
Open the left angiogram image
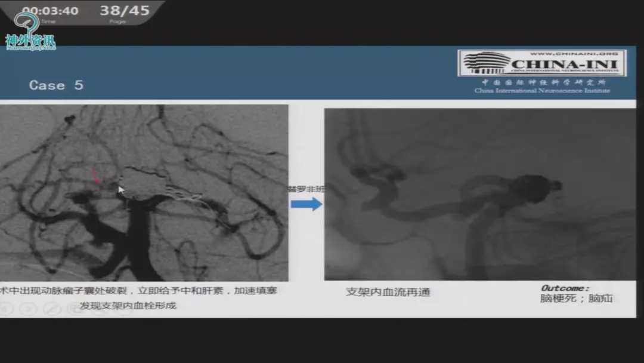coord(144,193)
